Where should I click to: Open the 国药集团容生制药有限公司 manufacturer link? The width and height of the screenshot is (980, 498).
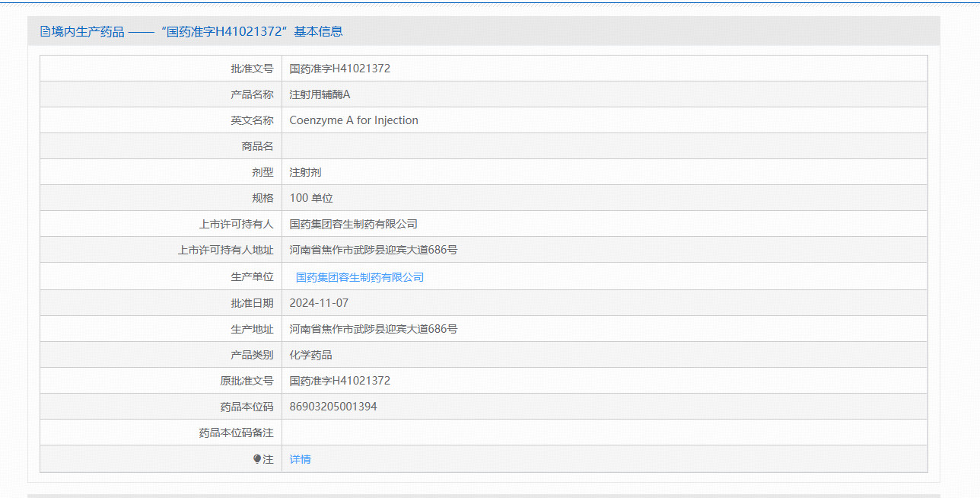tap(359, 276)
